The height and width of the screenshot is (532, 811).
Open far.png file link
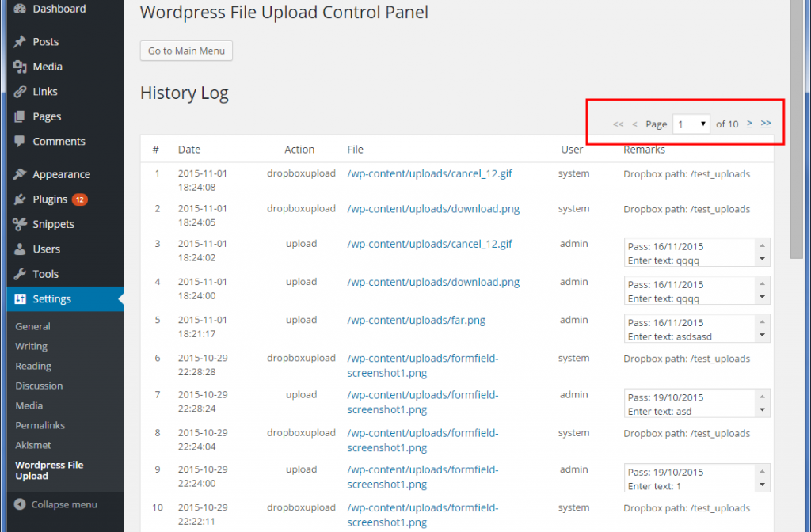pyautogui.click(x=417, y=321)
